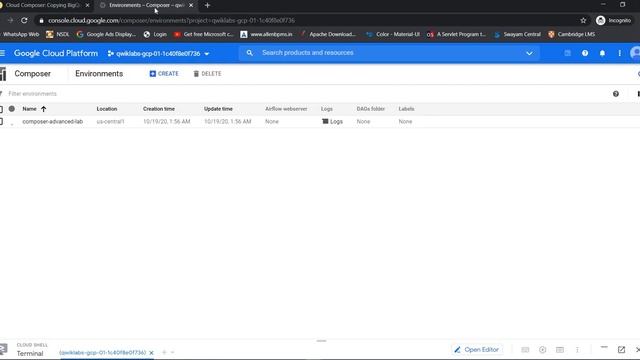Open the Color - Material-UI bookmark

[x=393, y=34]
